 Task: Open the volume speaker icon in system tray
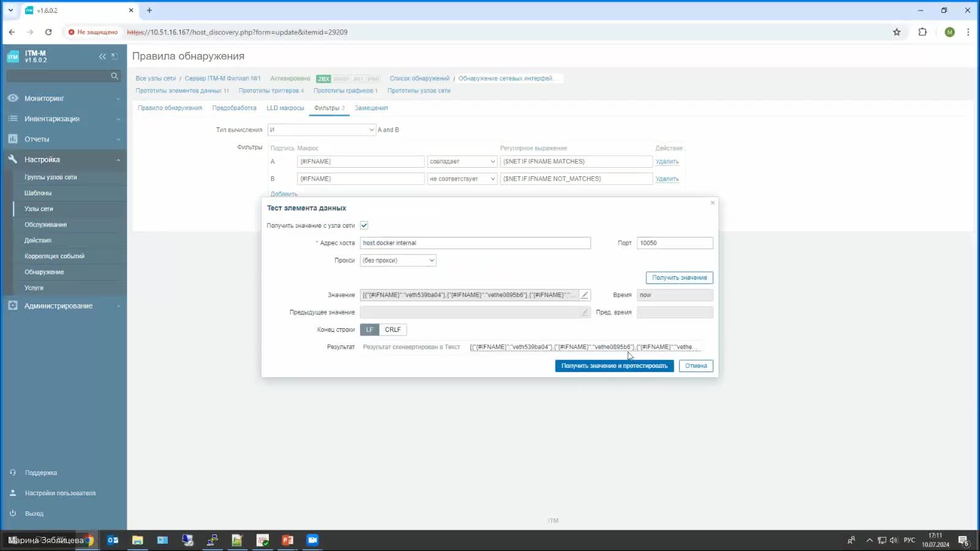pyautogui.click(x=894, y=540)
